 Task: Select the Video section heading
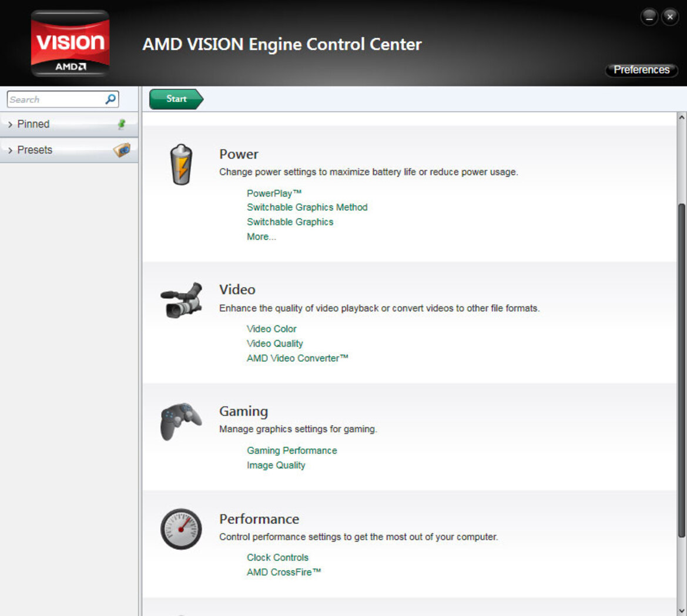click(x=237, y=290)
